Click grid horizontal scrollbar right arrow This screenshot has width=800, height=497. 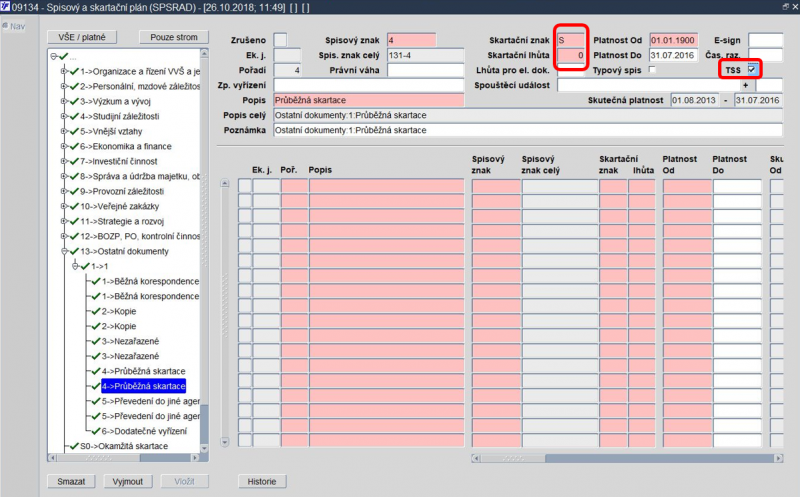pos(779,458)
